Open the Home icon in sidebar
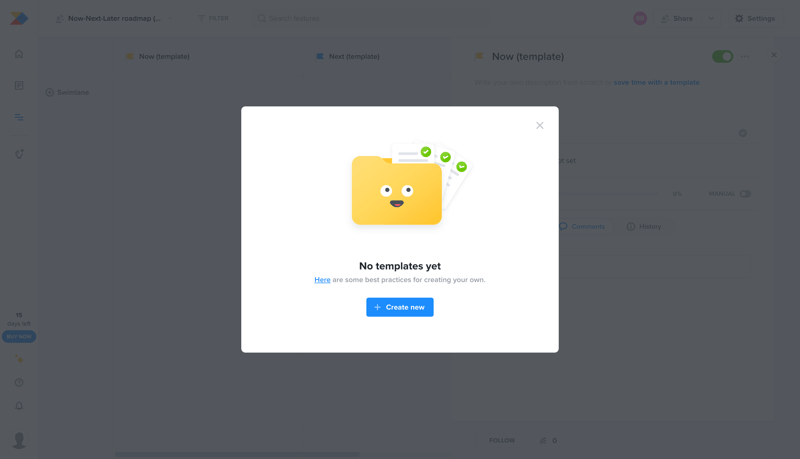Viewport: 800px width, 459px height. click(19, 54)
